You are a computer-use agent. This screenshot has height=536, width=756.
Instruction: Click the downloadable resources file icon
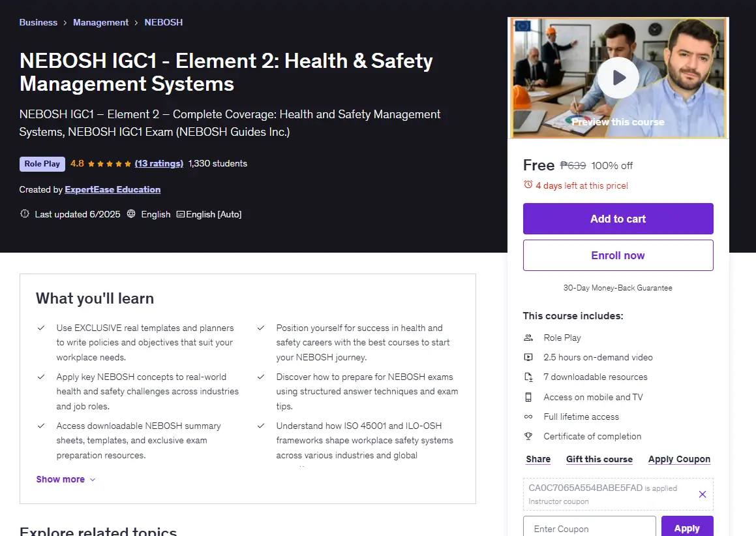pos(528,377)
